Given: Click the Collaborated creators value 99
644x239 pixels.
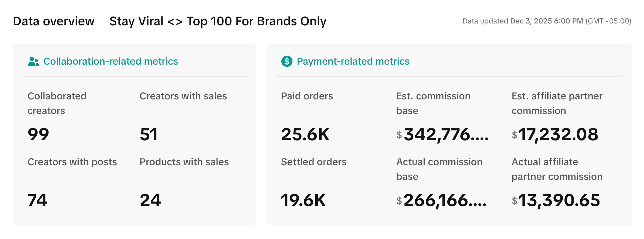Looking at the screenshot, I should (38, 134).
